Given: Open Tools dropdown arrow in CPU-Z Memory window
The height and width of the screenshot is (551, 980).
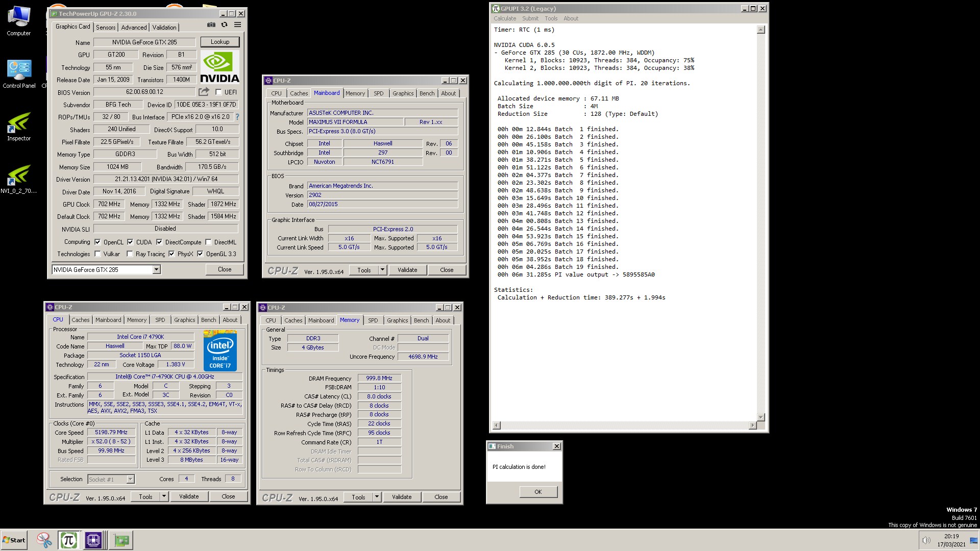Looking at the screenshot, I should pyautogui.click(x=377, y=497).
